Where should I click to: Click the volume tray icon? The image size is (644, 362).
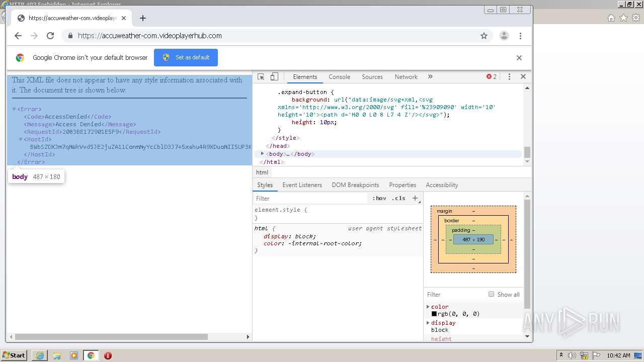(x=572, y=355)
